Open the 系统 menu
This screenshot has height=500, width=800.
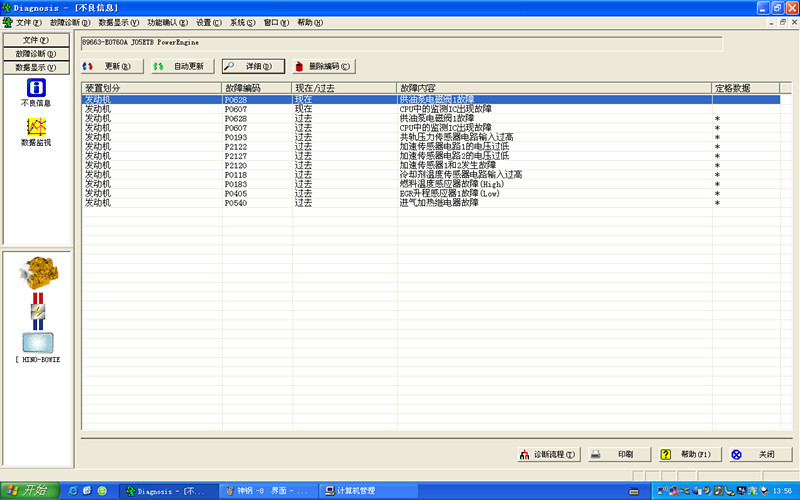click(x=242, y=22)
